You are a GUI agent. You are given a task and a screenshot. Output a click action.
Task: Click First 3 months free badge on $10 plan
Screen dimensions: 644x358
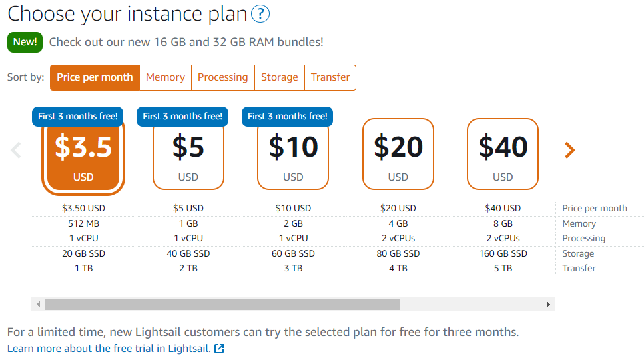(x=288, y=116)
